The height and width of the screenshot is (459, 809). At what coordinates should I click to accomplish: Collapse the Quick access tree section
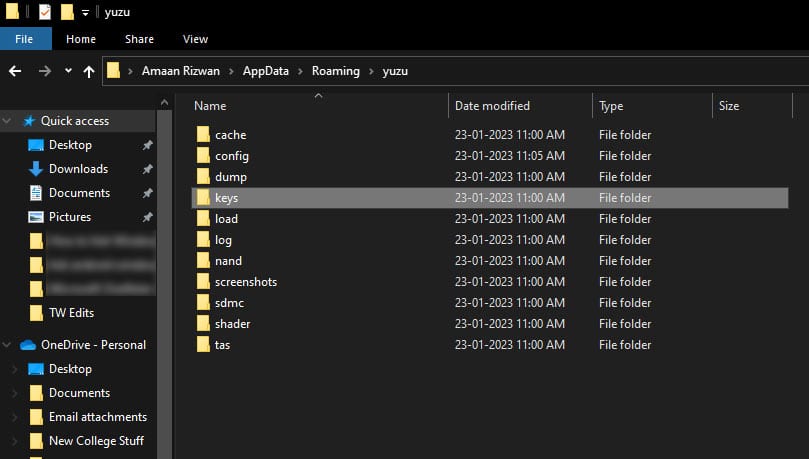point(9,121)
